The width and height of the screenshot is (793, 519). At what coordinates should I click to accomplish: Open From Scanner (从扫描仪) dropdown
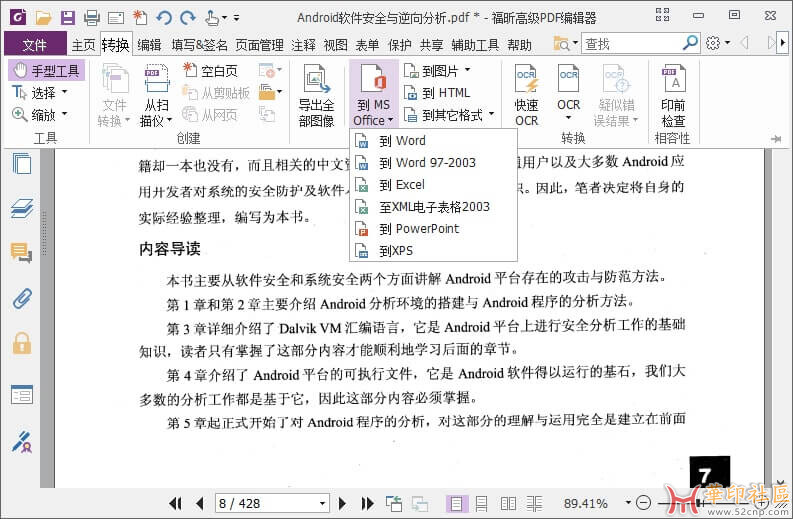click(156, 95)
